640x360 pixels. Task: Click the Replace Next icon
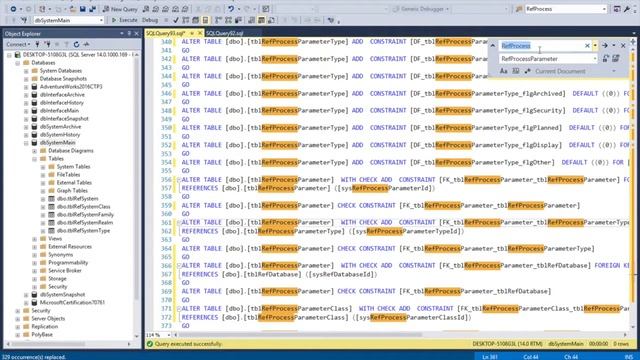(606, 59)
